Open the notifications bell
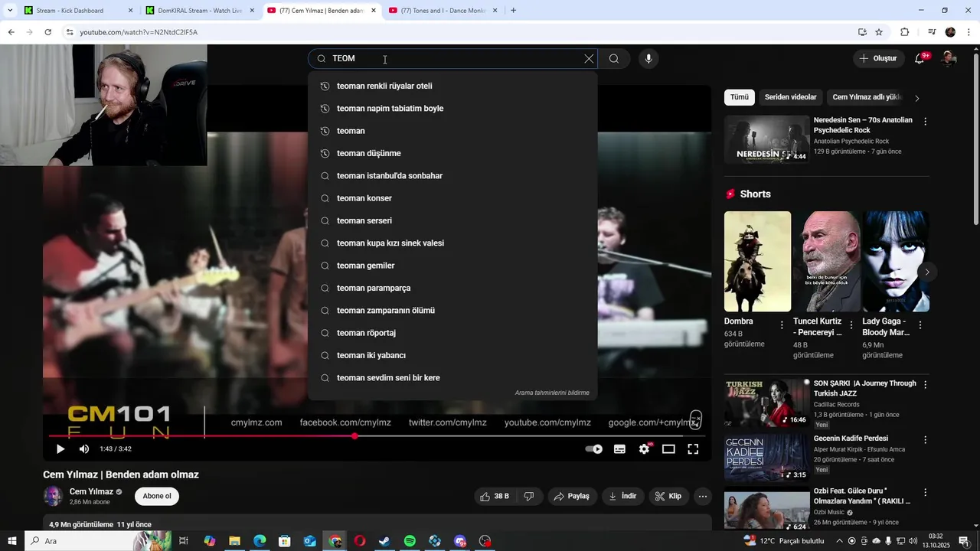Image resolution: width=980 pixels, height=551 pixels. tap(920, 58)
